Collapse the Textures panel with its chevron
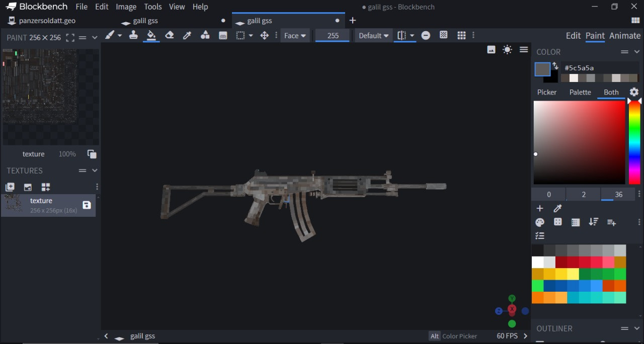This screenshot has width=644, height=344. (x=95, y=170)
